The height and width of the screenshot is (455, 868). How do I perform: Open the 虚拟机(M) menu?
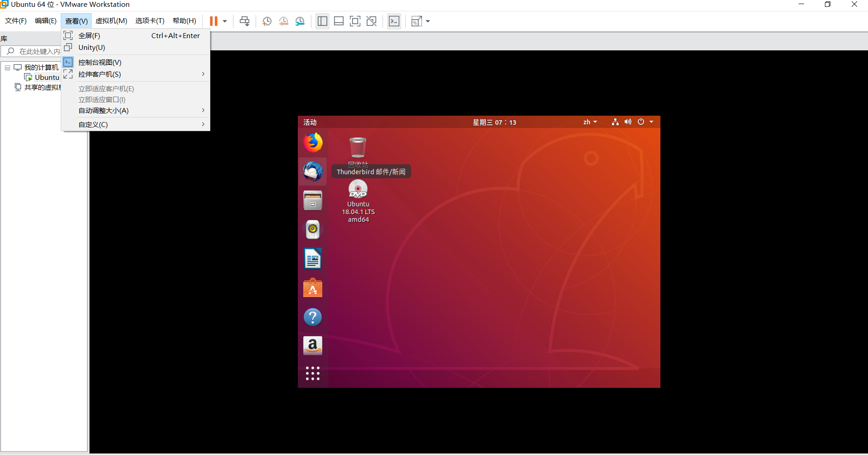[111, 21]
